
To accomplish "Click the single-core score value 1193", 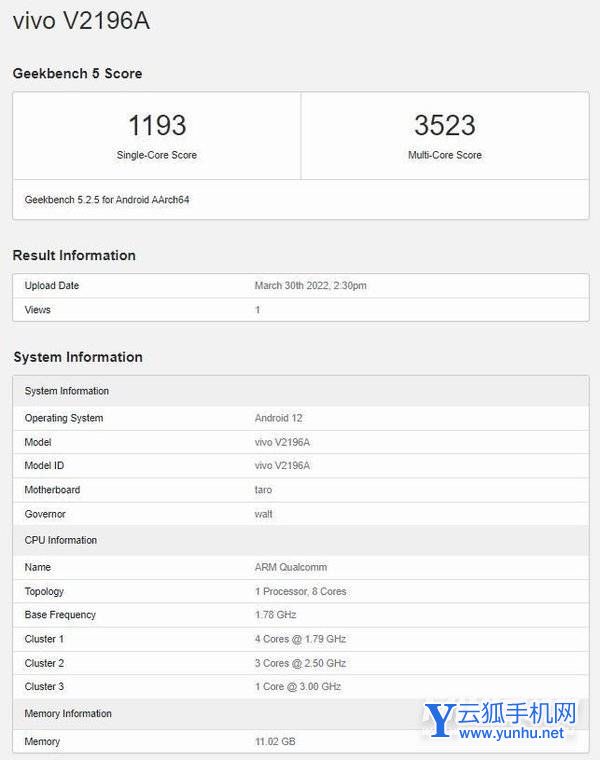I will pos(157,125).
